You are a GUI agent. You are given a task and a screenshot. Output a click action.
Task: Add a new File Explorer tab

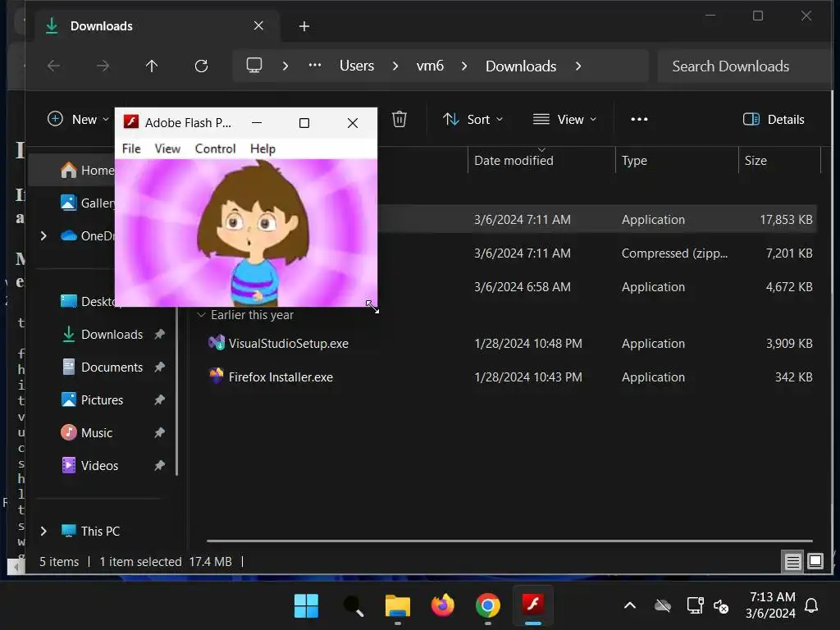point(304,26)
